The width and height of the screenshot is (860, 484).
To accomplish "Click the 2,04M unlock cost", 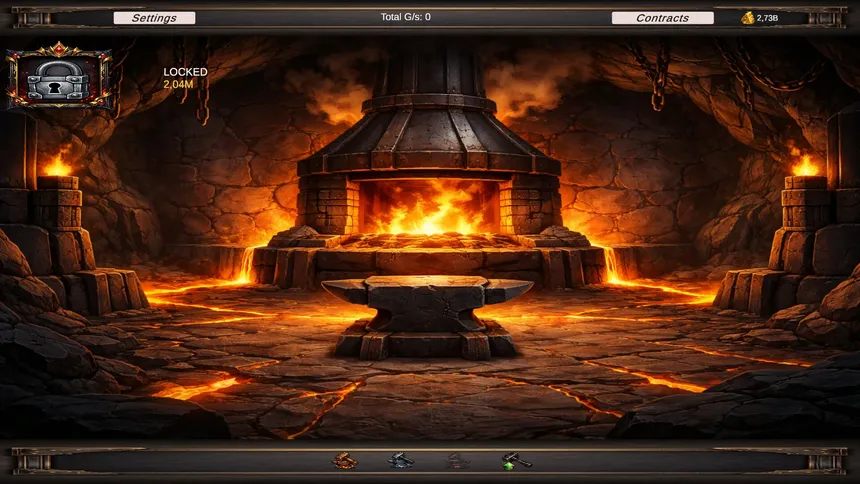I will tap(180, 84).
